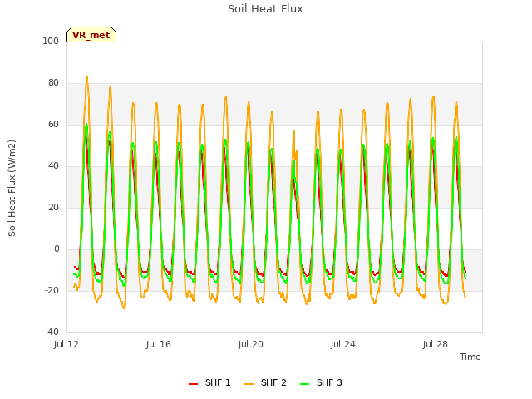Click the Jul 20 x-axis tick label

point(251,344)
